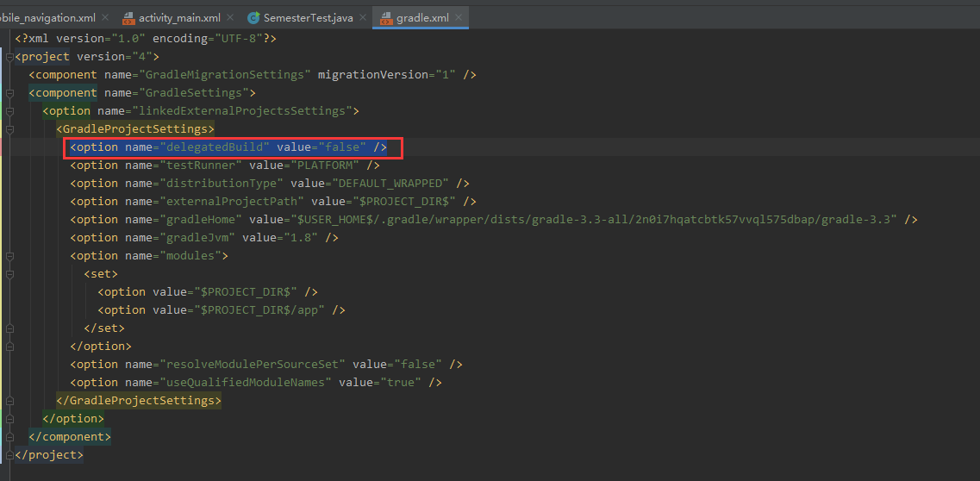Click fold marker beside /option above /component
Viewport: 980px width, 481px height.
click(x=9, y=419)
